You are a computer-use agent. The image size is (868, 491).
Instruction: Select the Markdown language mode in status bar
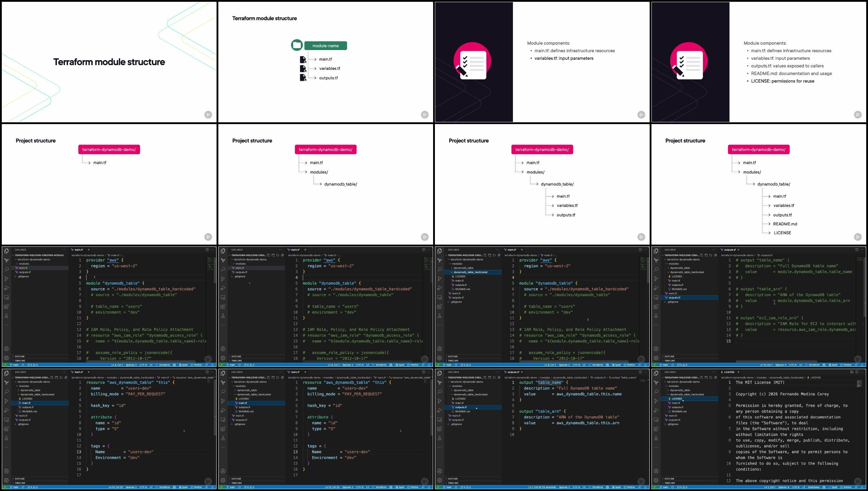point(813,487)
